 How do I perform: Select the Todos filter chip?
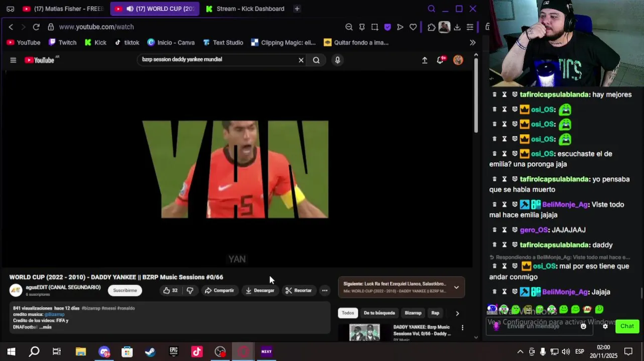348,313
